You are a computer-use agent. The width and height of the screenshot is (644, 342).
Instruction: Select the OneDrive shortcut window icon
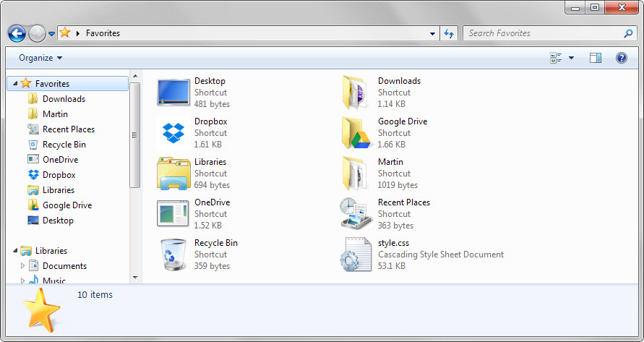tap(173, 213)
